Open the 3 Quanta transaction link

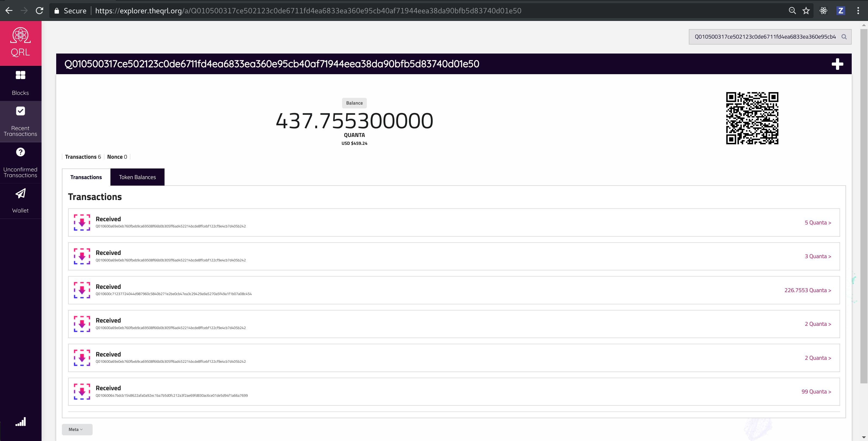click(818, 256)
